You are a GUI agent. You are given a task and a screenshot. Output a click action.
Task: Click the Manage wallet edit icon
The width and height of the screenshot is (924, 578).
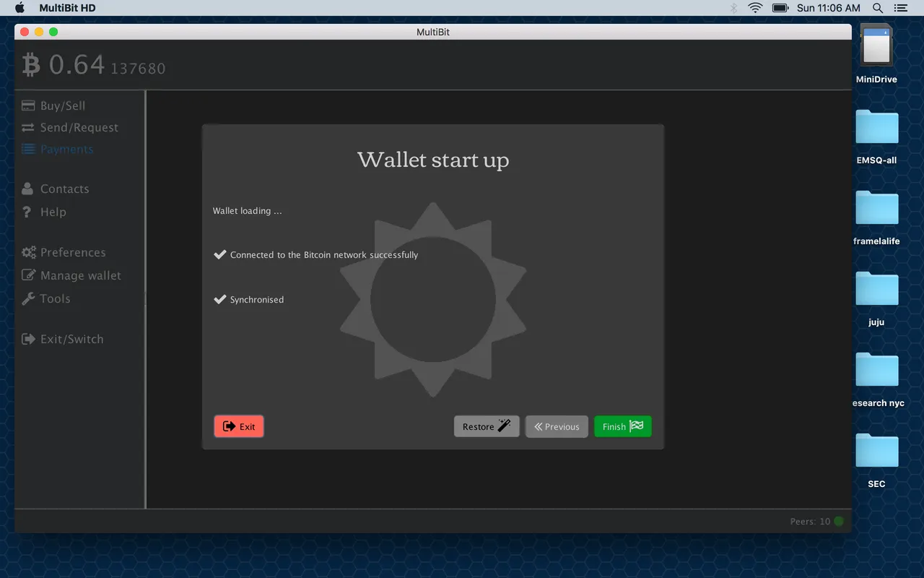coord(29,275)
